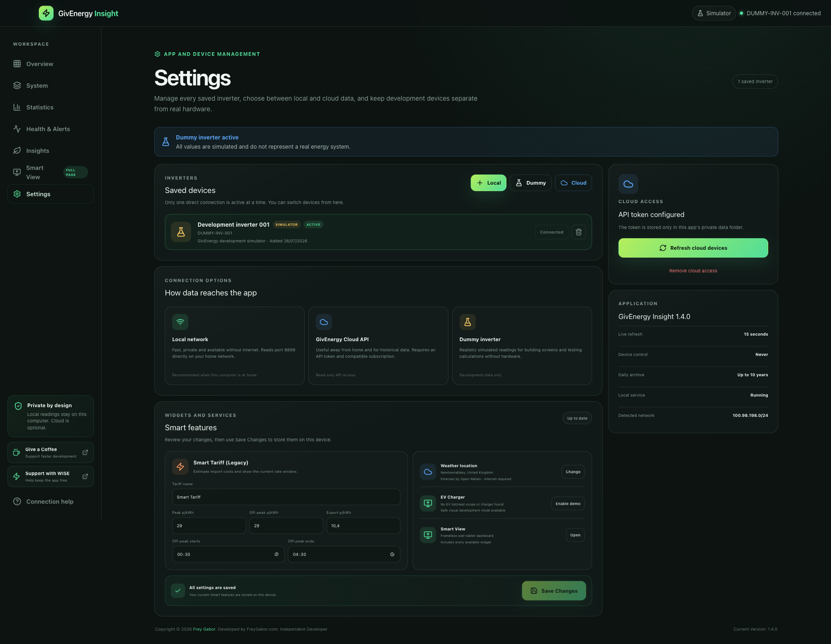Add a Cloud inverter
The width and height of the screenshot is (831, 644).
573,183
